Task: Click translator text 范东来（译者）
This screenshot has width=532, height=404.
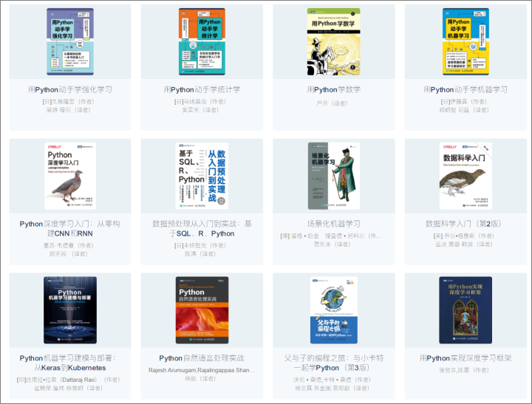Action: point(332,244)
